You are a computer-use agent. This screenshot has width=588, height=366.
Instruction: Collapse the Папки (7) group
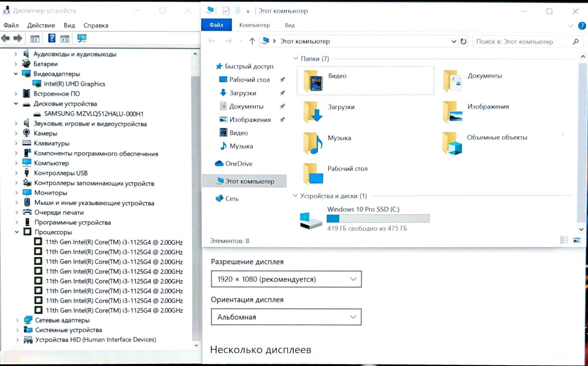(x=295, y=59)
